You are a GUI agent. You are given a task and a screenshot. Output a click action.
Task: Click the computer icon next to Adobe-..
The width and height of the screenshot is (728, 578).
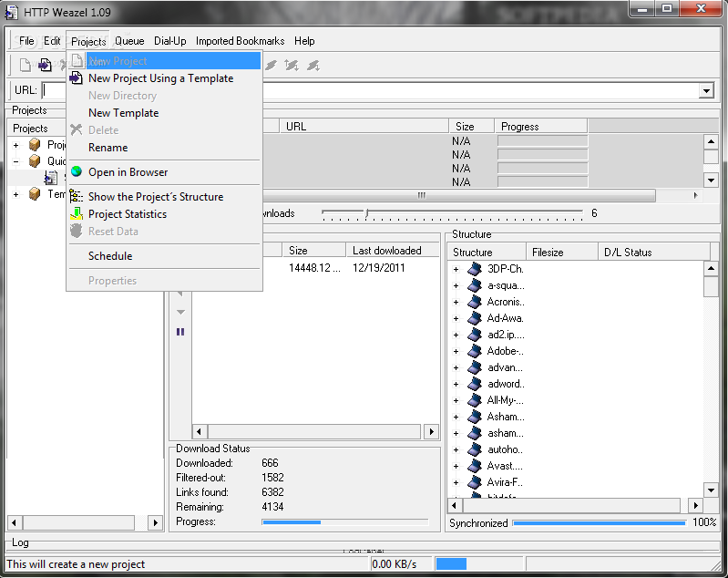click(475, 351)
